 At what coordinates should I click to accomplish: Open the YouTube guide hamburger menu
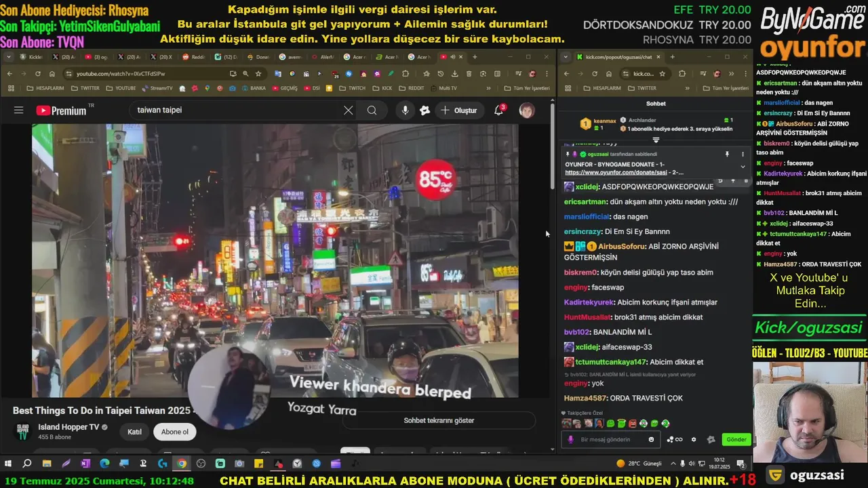tap(18, 110)
